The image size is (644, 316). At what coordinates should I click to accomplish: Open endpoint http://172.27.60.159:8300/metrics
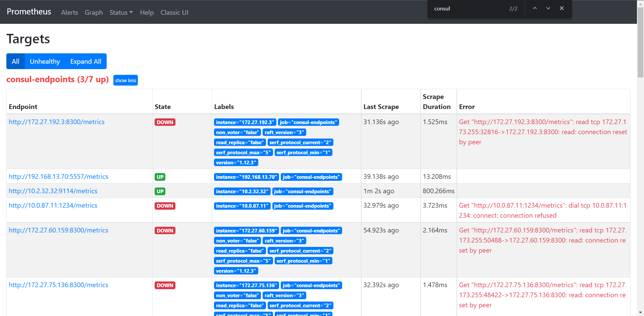click(x=58, y=230)
